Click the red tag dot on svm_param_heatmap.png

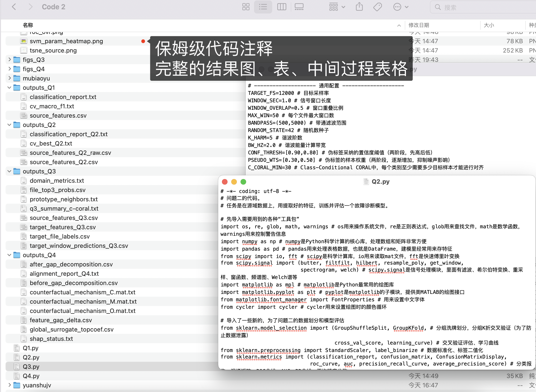click(x=143, y=41)
